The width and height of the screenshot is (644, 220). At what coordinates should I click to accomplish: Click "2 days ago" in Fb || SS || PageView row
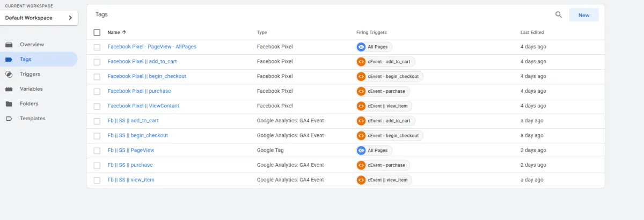point(533,150)
